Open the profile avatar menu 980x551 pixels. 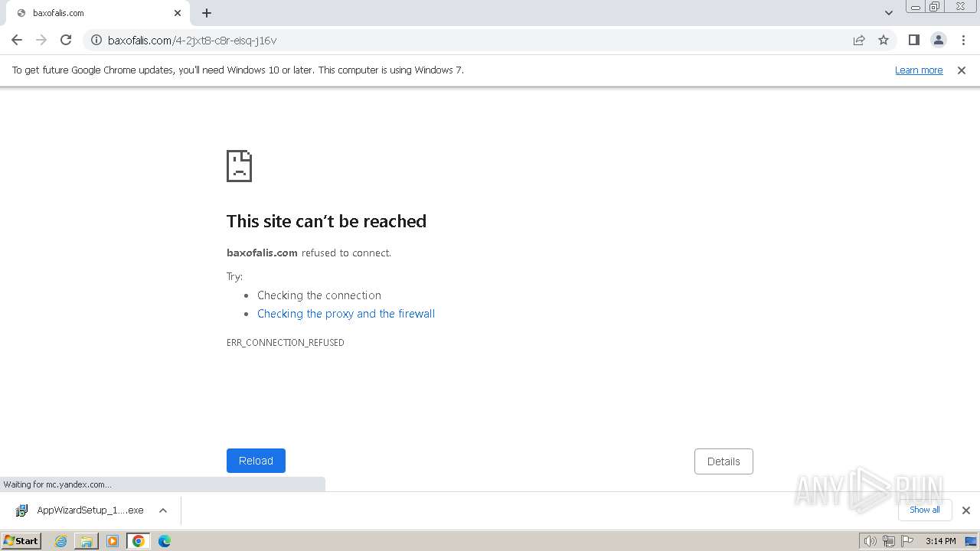click(x=938, y=40)
